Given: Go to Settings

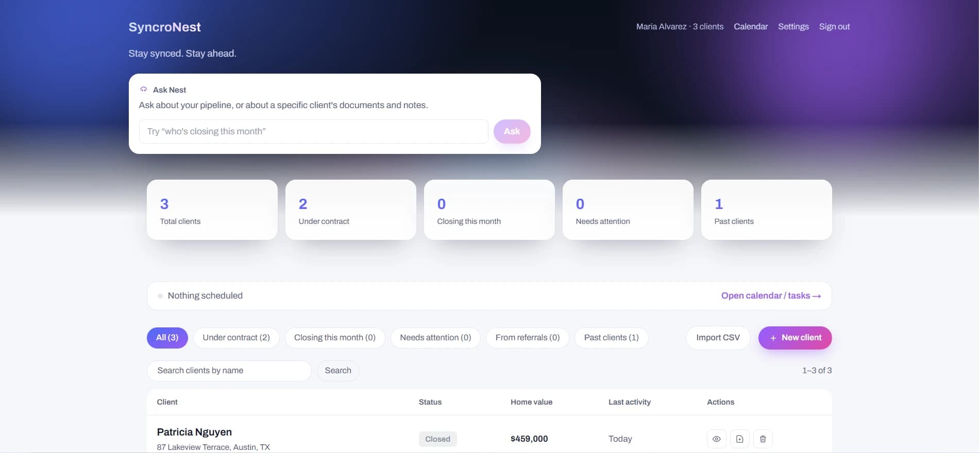Looking at the screenshot, I should (793, 26).
